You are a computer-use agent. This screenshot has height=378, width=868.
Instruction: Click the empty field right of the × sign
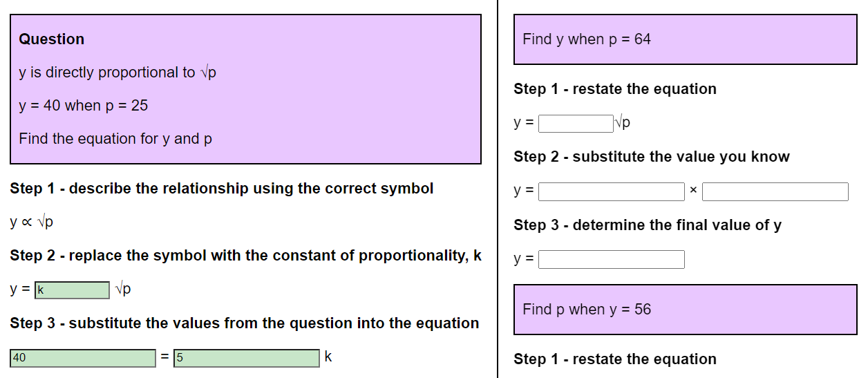[775, 191]
